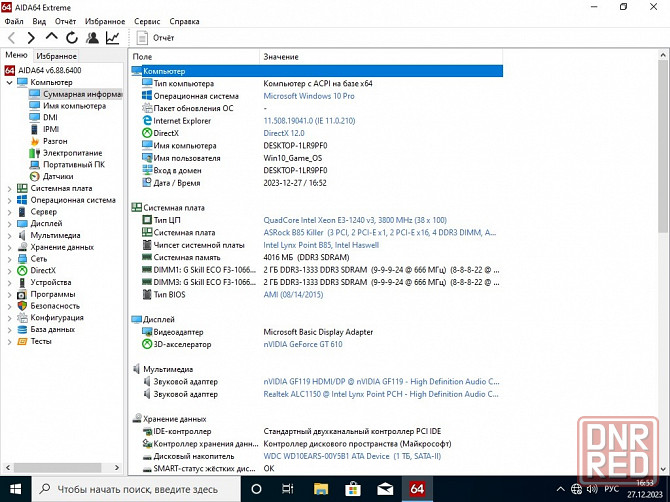Click the Up arrow toolbar icon
The width and height of the screenshot is (670, 502).
52,38
